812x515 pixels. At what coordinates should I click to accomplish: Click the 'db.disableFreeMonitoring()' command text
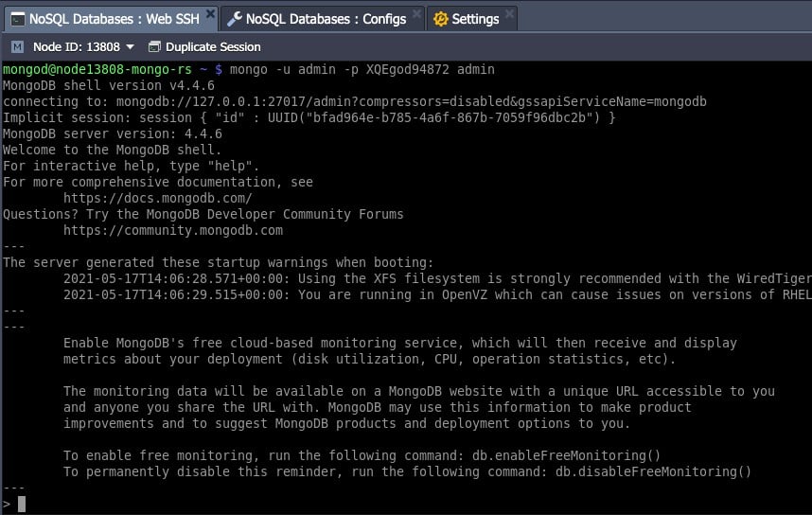[653, 472]
